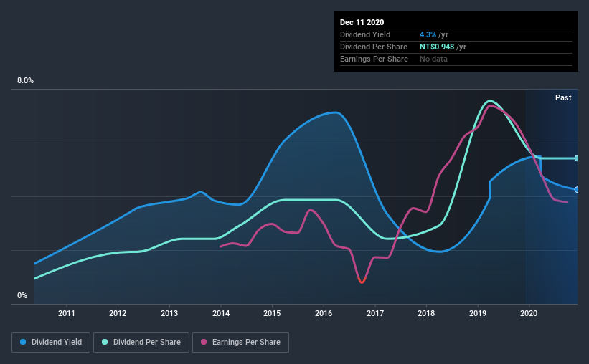Click the Dec 11 2020 tooltip date
This screenshot has height=364, width=589.
pyautogui.click(x=362, y=22)
